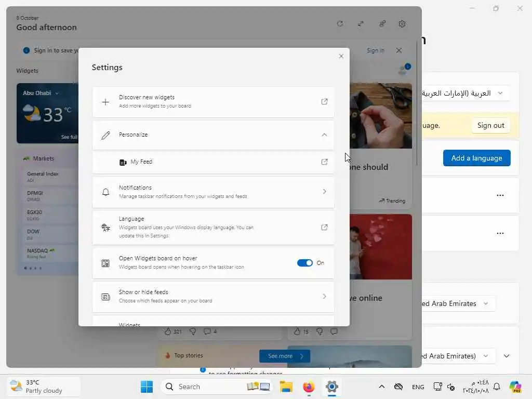Open the taskbar weather widget
The height and width of the screenshot is (399, 532).
(x=44, y=387)
